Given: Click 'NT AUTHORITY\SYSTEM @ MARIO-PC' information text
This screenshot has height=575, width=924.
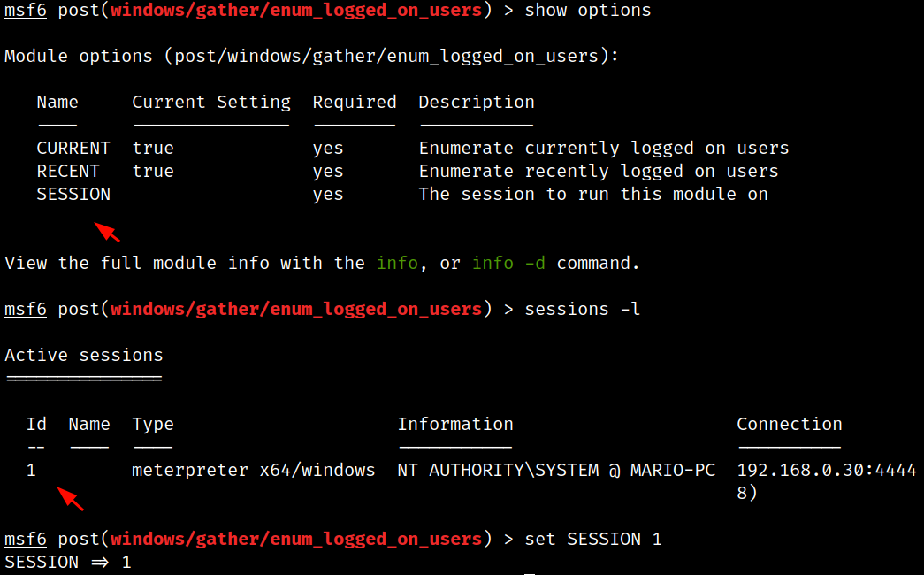Looking at the screenshot, I should tap(556, 470).
